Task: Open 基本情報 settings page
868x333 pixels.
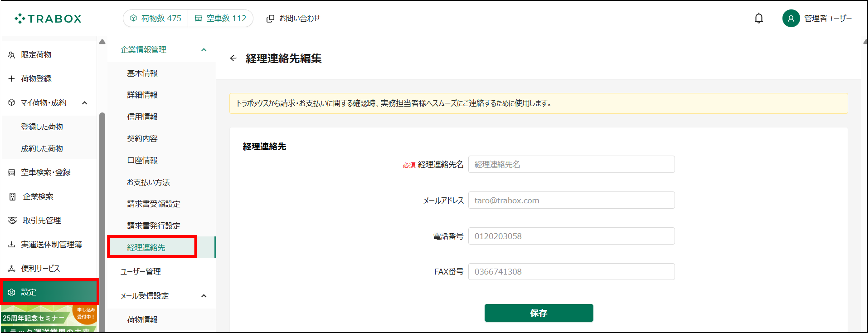Action: [x=142, y=73]
